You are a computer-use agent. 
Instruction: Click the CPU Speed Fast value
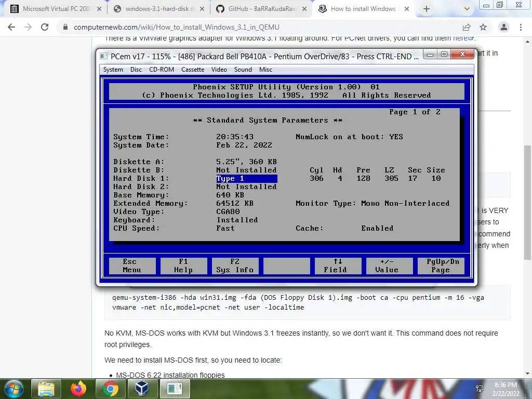point(225,229)
